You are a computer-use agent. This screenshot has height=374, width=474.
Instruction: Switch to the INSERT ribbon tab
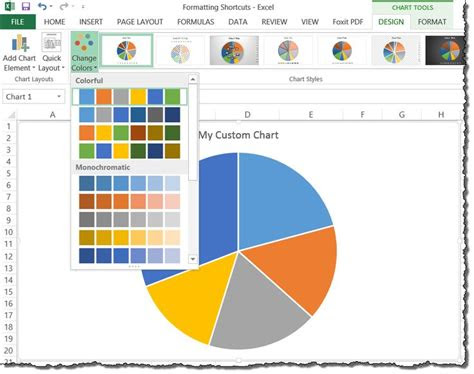click(91, 22)
